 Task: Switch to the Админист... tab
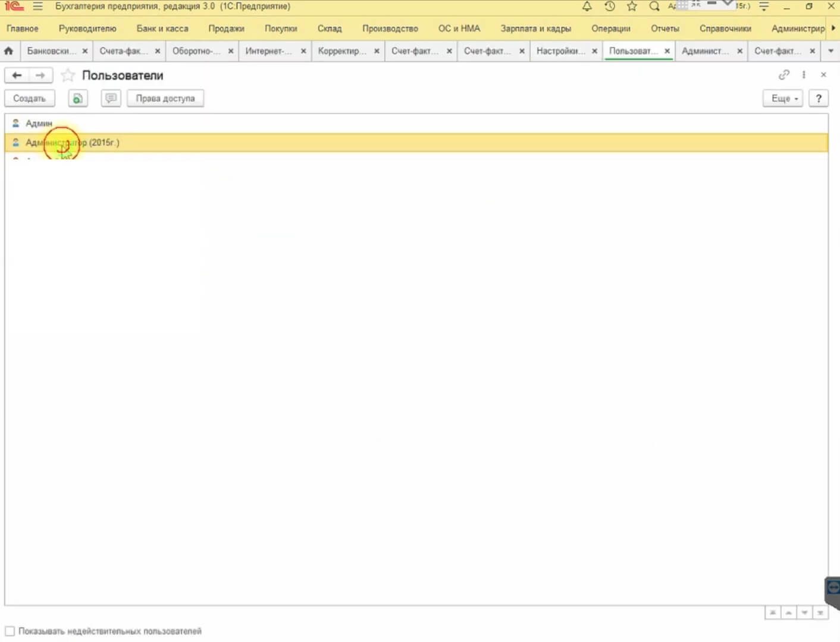tap(706, 51)
